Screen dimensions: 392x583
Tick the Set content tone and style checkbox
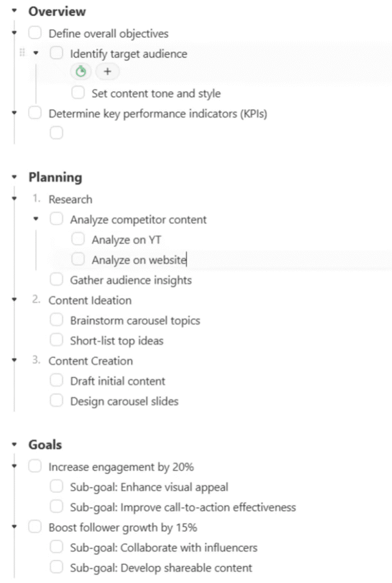(x=78, y=93)
